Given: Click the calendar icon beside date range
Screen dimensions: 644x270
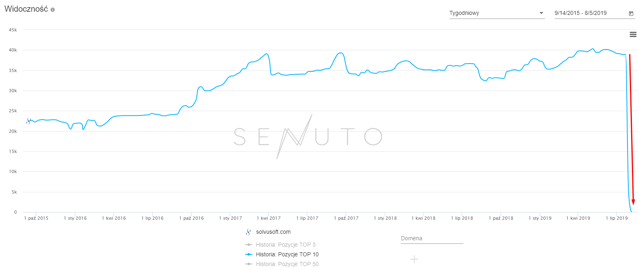Looking at the screenshot, I should point(631,13).
